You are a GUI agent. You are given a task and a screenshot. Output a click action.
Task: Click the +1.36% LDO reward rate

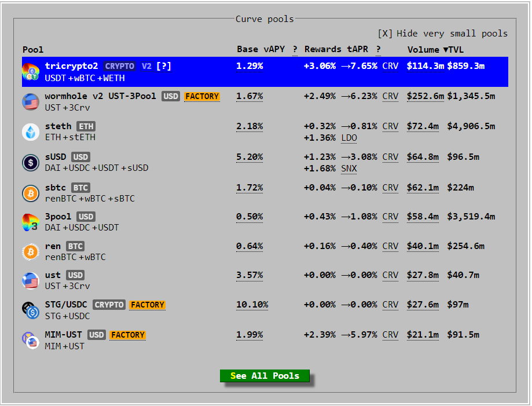pyautogui.click(x=320, y=138)
